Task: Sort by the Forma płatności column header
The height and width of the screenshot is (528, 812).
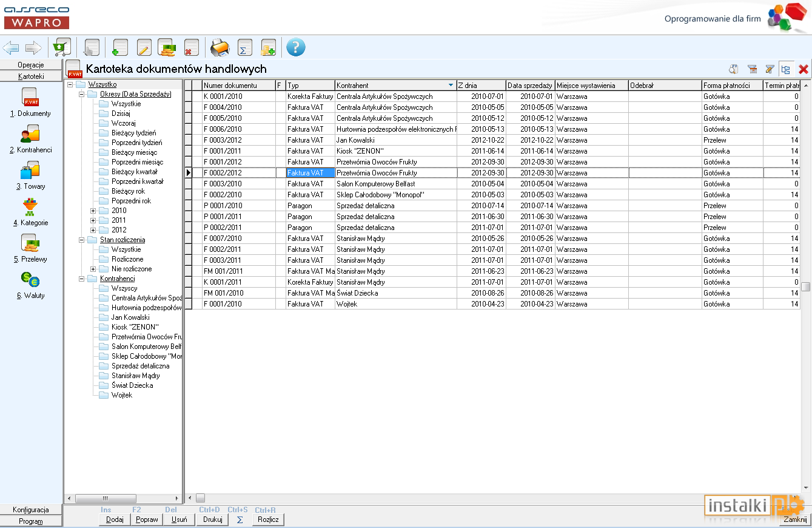Action: [x=732, y=86]
